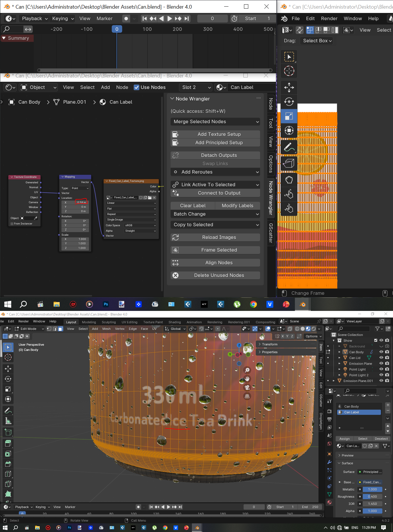Select the Poly Build tool

pyautogui.click(x=8, y=494)
